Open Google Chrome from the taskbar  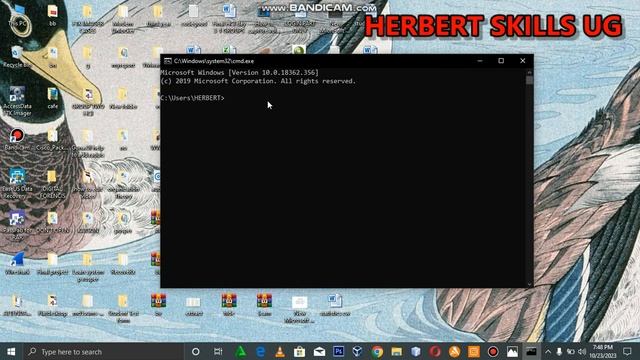377,351
